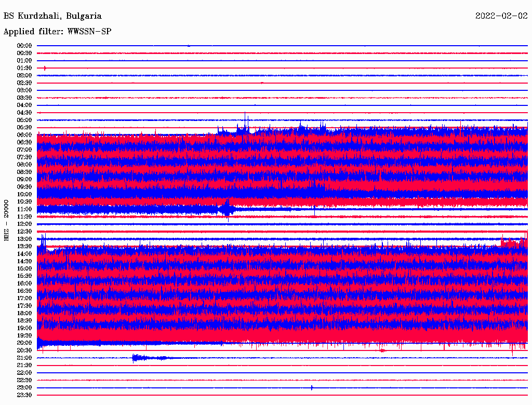Click the 04:00 time label

point(24,105)
